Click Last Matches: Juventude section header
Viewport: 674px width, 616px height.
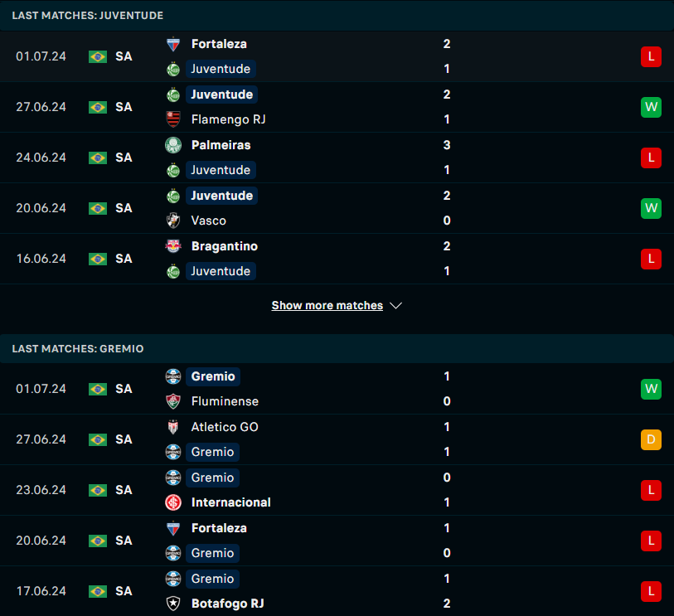[337, 16]
